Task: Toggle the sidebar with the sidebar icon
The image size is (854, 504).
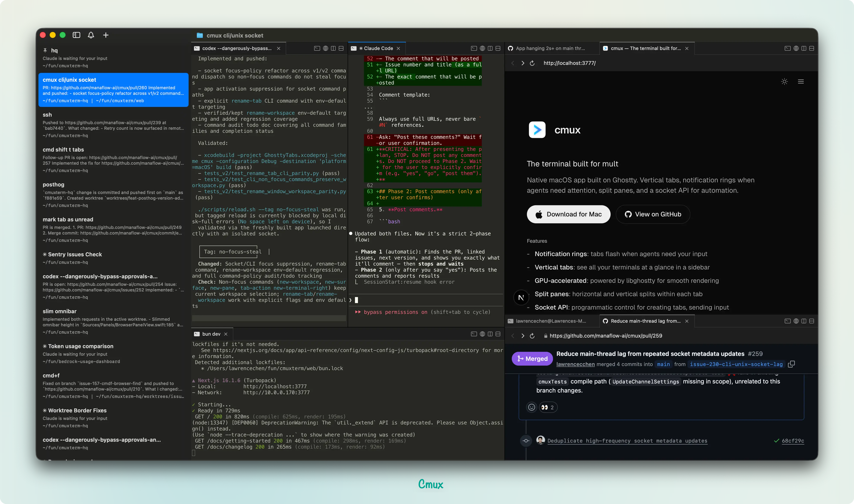Action: [77, 35]
